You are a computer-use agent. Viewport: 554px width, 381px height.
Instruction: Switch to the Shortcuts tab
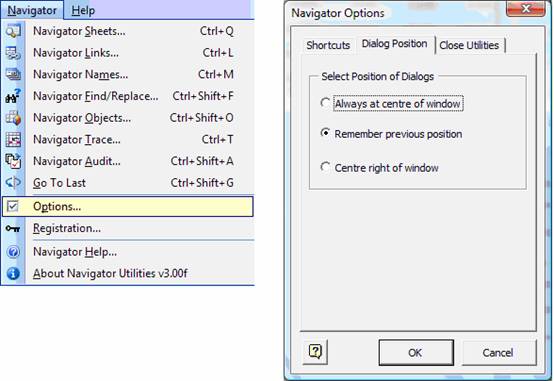[x=328, y=45]
